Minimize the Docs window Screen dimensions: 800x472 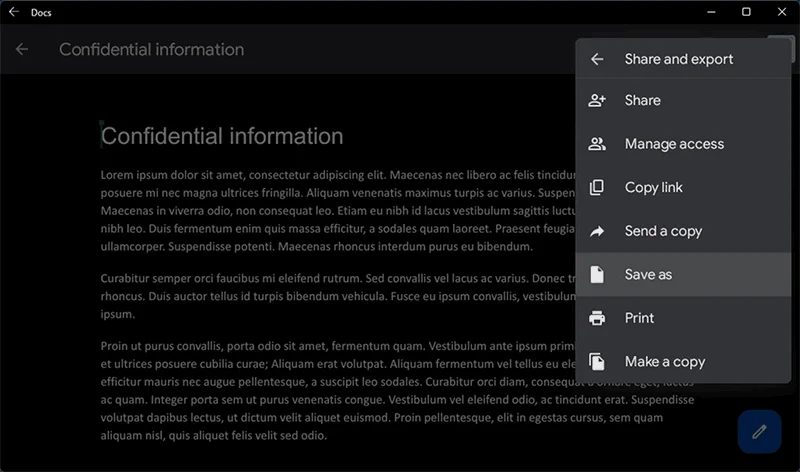[711, 12]
